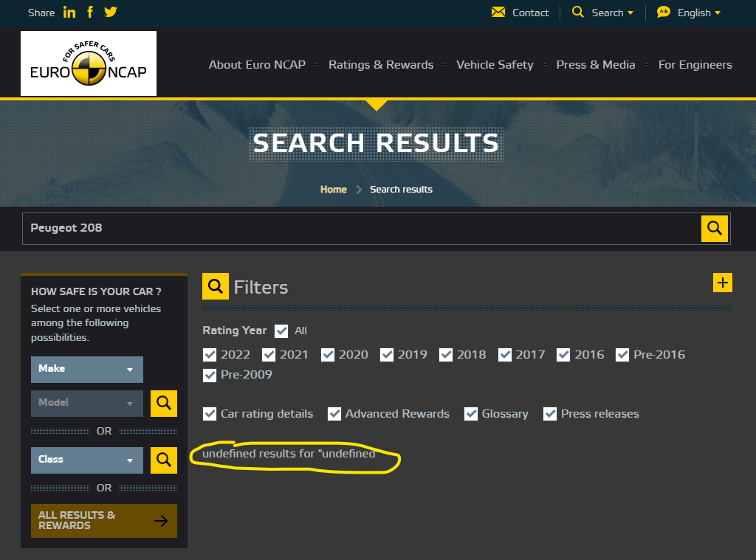Click the 'undefined results for' message text
The image size is (756, 560).
(x=289, y=454)
